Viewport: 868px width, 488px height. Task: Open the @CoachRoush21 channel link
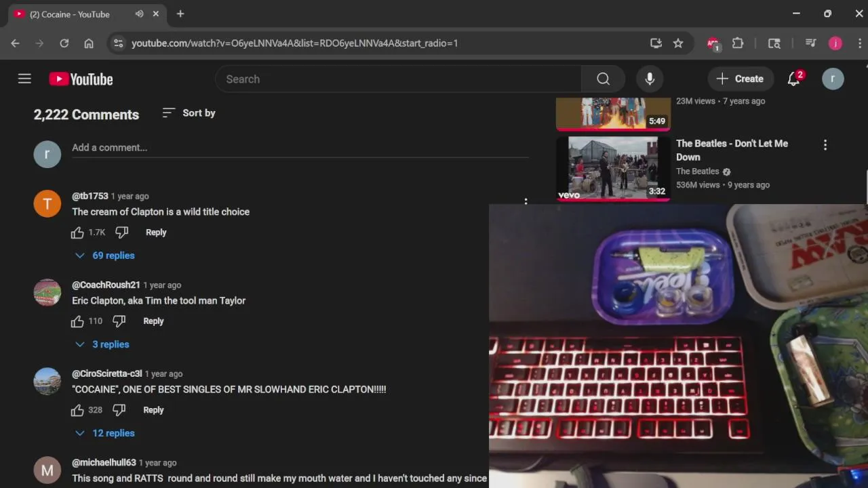(106, 285)
